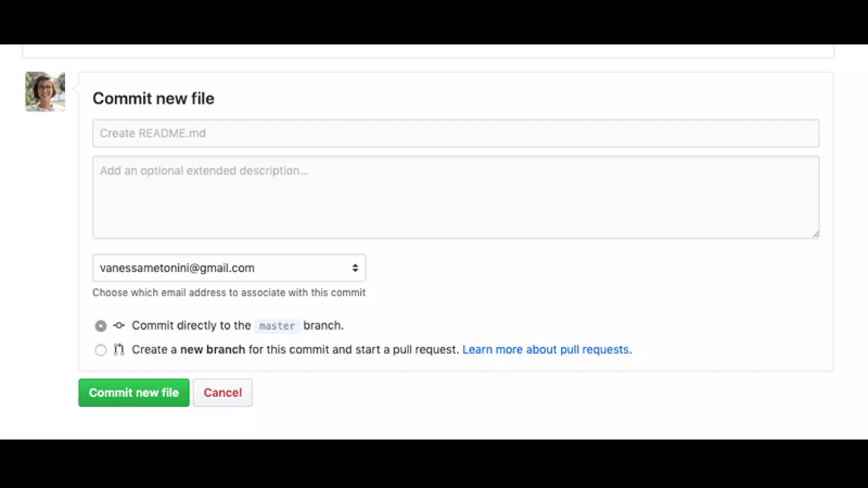868x488 pixels.
Task: Open Learn more about pull requests link
Action: click(x=547, y=349)
